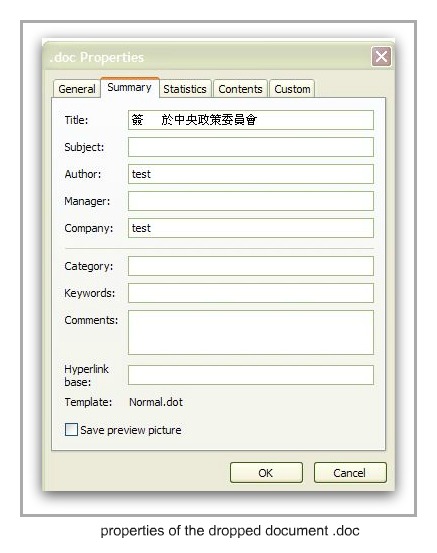437x553 pixels.
Task: Click the Subject text field
Action: [251, 147]
